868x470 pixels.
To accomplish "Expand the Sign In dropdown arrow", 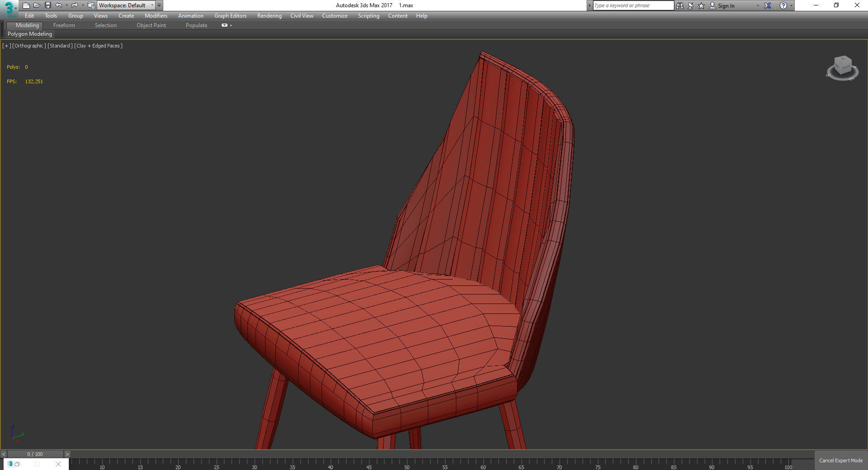I will pos(758,5).
